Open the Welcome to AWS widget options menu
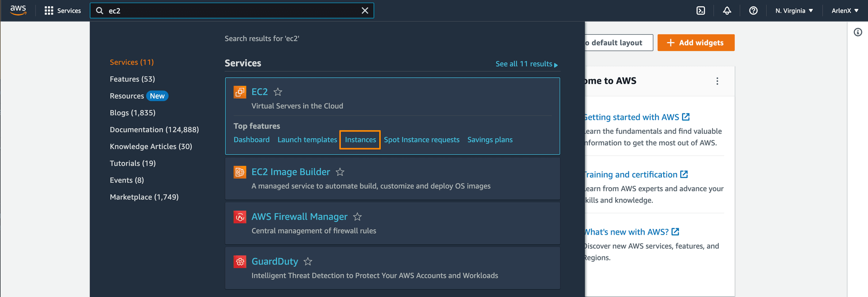The width and height of the screenshot is (868, 297). coord(717,81)
